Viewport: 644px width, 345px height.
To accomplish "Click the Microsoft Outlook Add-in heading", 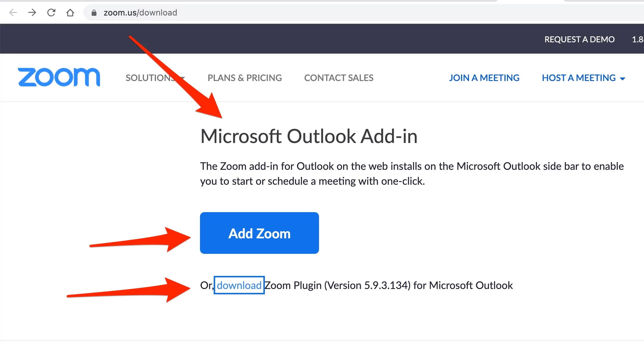I will tap(309, 136).
